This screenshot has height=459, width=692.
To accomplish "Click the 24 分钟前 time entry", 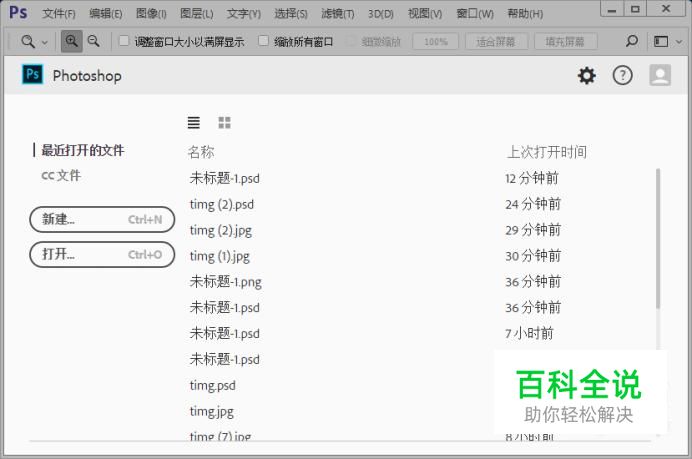I will click(x=533, y=204).
